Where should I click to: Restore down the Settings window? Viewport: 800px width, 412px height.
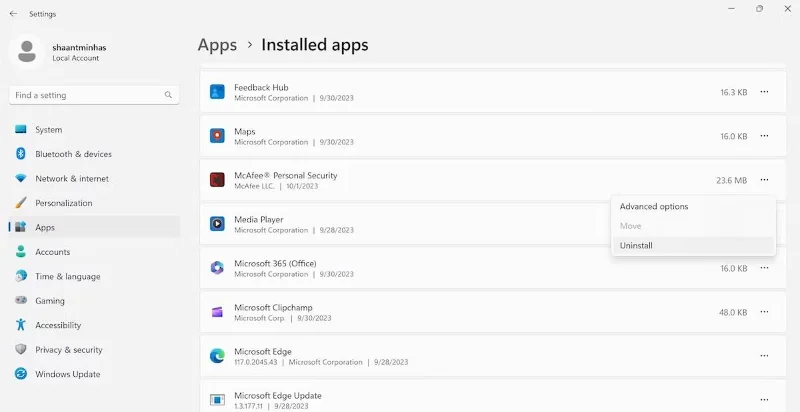[x=760, y=9]
